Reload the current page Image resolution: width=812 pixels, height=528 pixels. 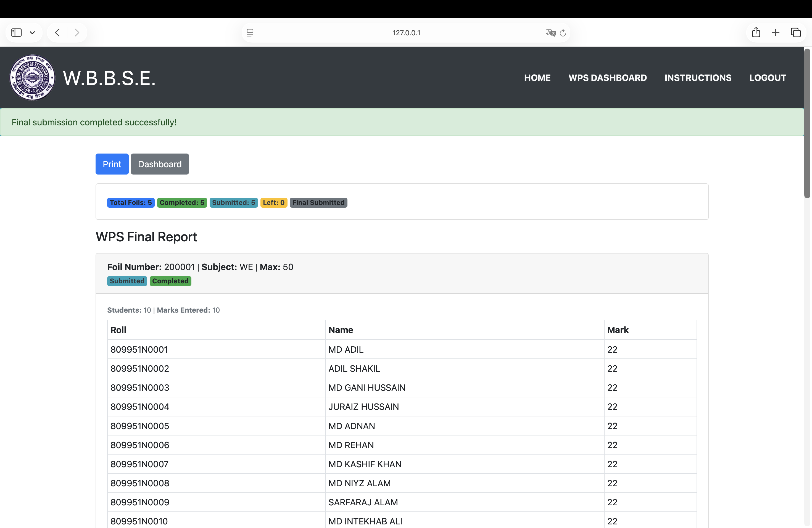coord(563,32)
